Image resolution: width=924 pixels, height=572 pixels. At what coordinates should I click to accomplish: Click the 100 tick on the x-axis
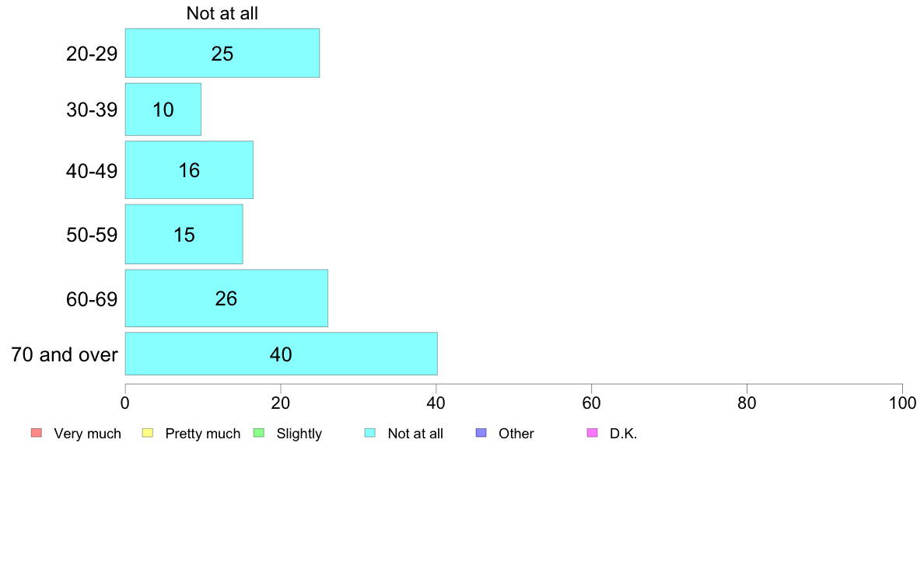(902, 403)
